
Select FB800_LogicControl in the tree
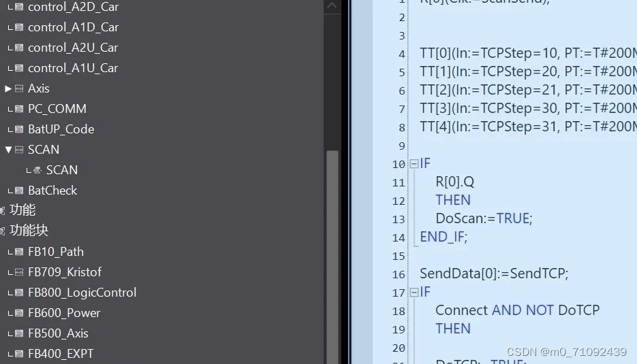tap(82, 292)
